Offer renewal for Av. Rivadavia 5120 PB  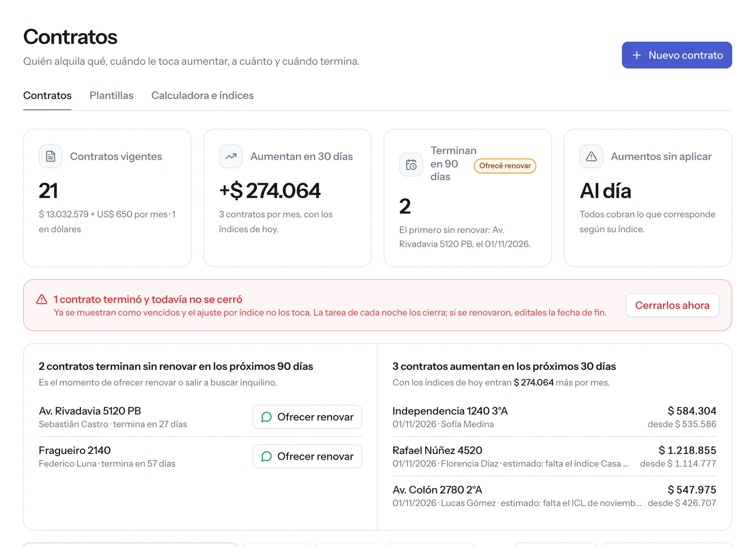click(307, 417)
